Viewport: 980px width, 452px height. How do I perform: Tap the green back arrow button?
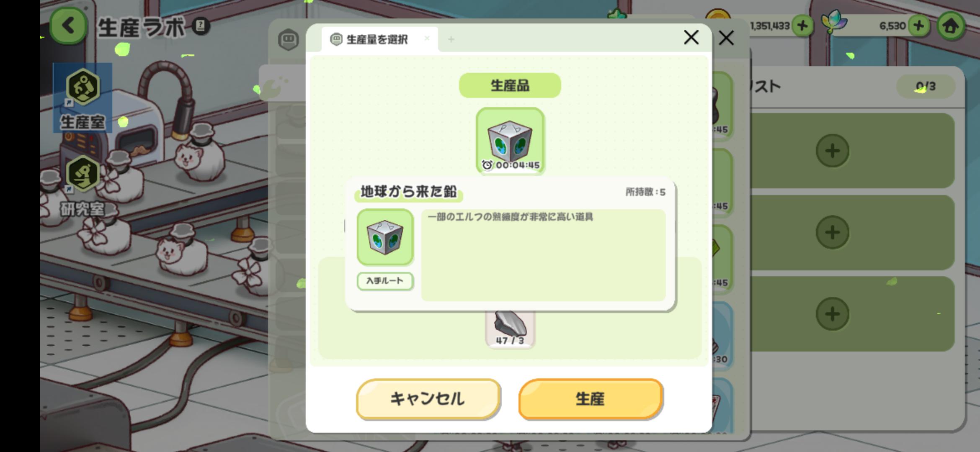point(69,26)
